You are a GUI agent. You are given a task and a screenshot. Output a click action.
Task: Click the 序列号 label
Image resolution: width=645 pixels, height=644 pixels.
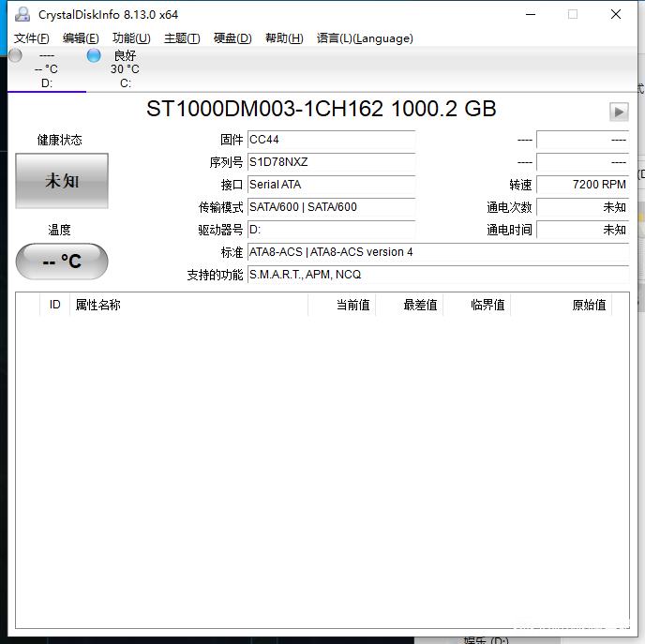(x=226, y=162)
